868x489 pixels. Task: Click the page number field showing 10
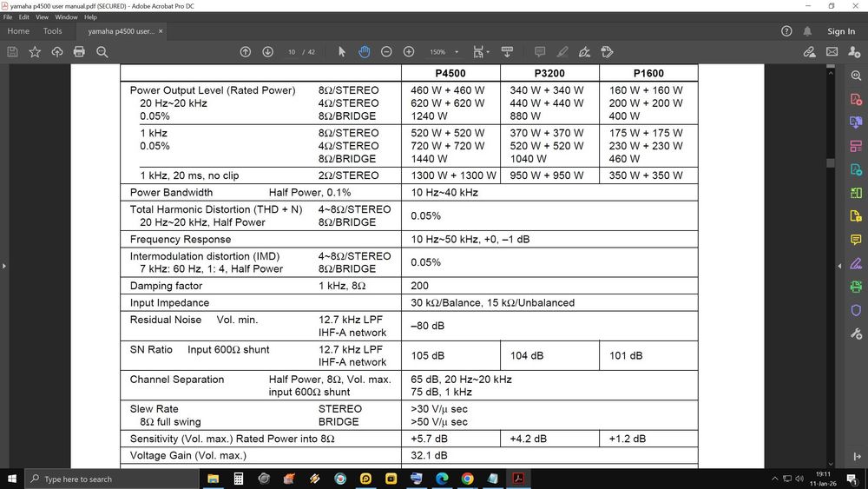click(x=292, y=52)
